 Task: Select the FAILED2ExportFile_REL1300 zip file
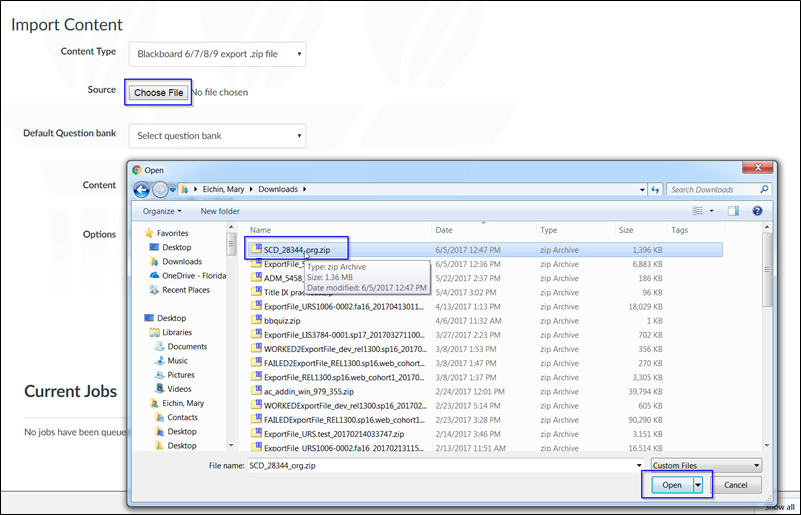click(344, 363)
